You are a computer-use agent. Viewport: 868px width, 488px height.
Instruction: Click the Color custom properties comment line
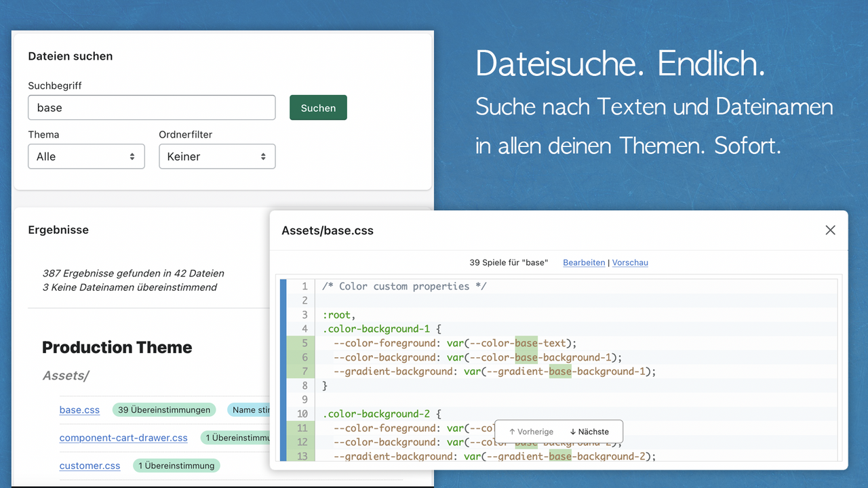(404, 286)
